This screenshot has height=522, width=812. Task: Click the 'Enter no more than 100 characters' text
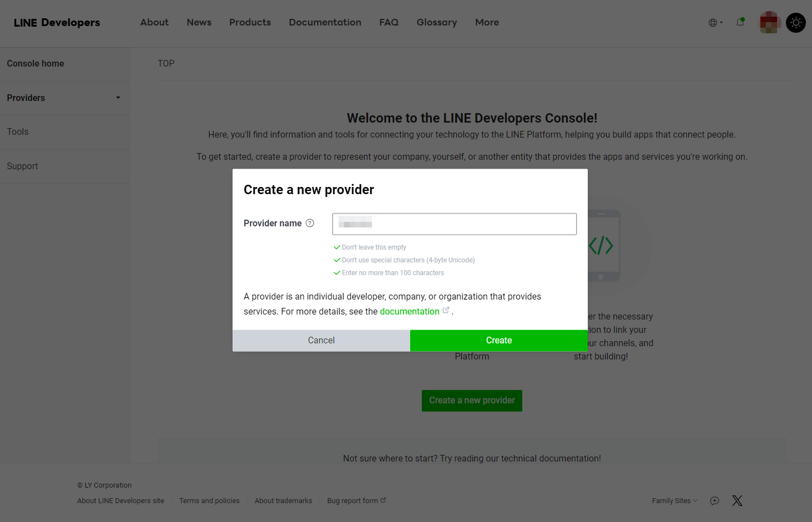393,273
